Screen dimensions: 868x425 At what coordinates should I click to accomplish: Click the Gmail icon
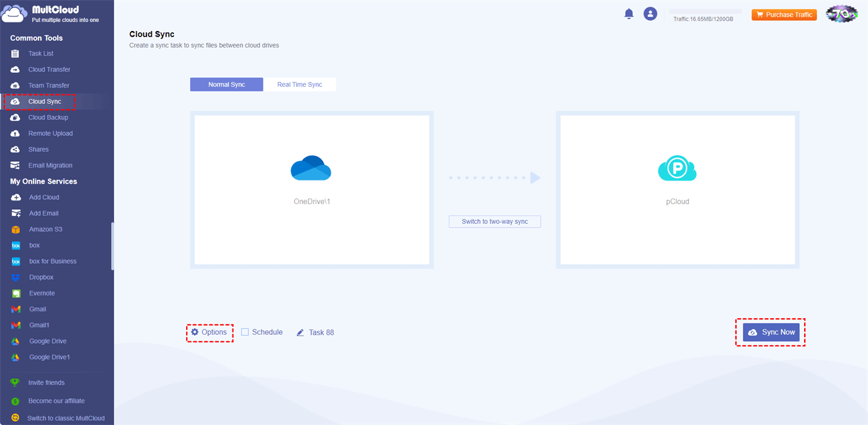click(16, 309)
